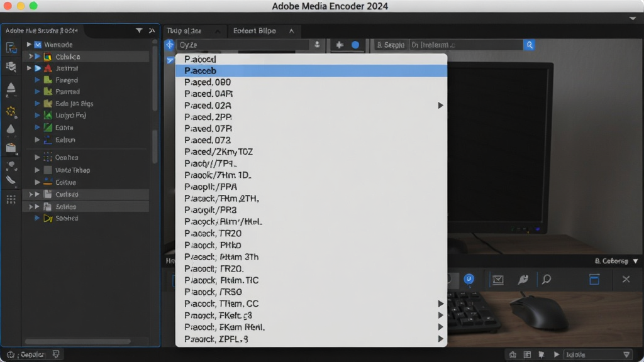Switch to the Tbdp sl3ex tab
This screenshot has height=362, width=644.
(194, 31)
